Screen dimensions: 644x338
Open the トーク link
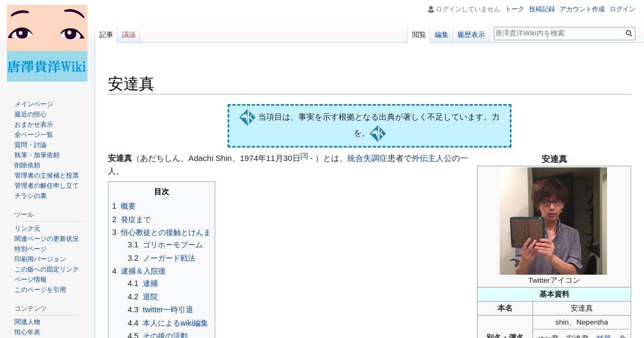[x=515, y=9]
